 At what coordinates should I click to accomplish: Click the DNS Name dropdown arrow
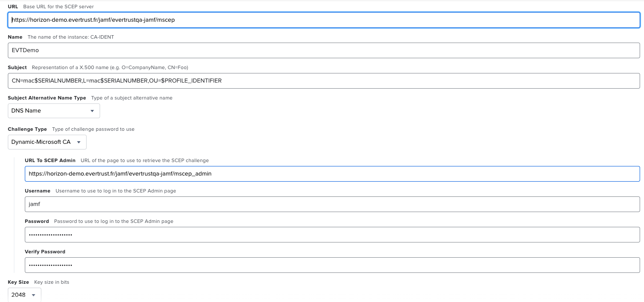tap(92, 111)
